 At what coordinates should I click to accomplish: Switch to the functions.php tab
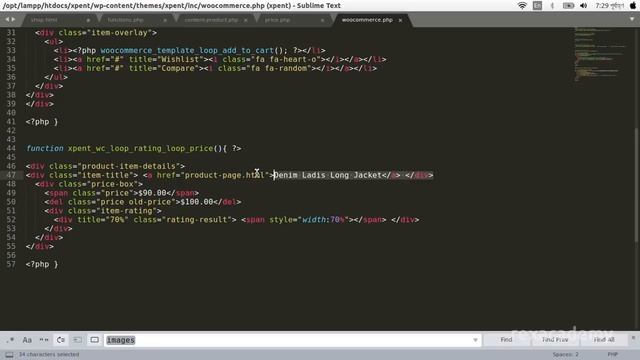pyautogui.click(x=126, y=20)
